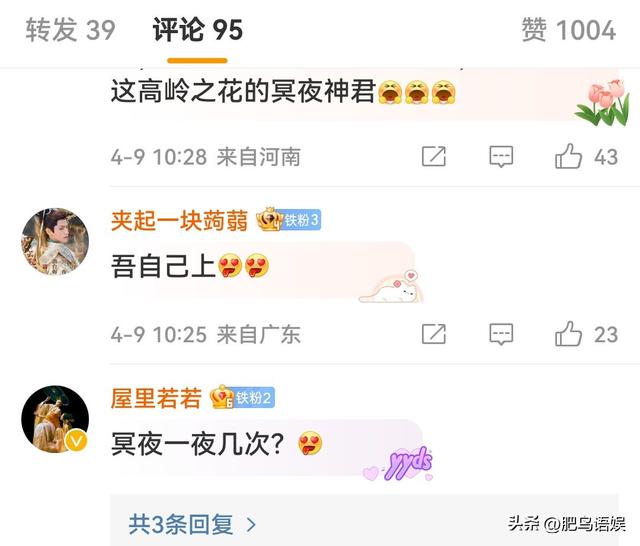Tap the comment 冥夜一夜几次?
The image size is (640, 546).
tap(216, 444)
